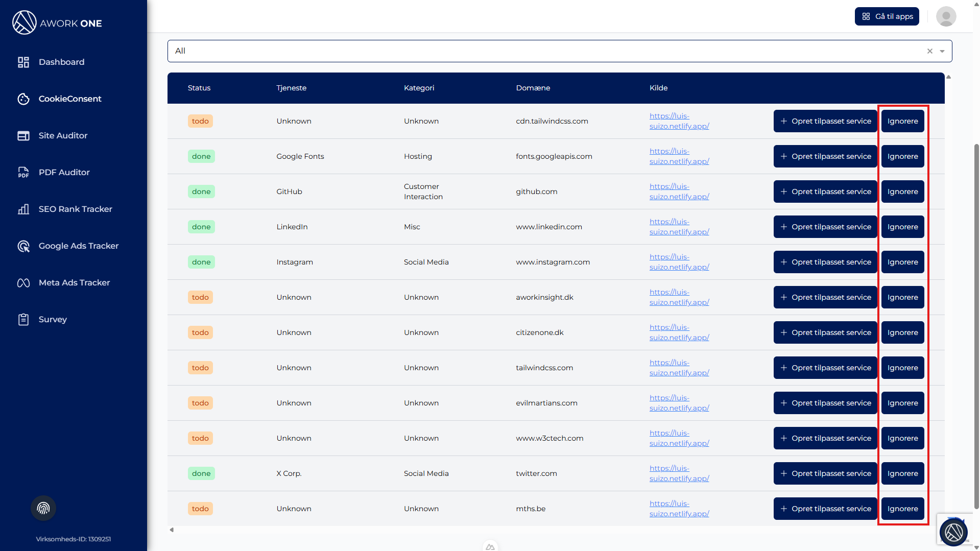
Task: Open the floating Awork widget bottom right
Action: pyautogui.click(x=953, y=532)
